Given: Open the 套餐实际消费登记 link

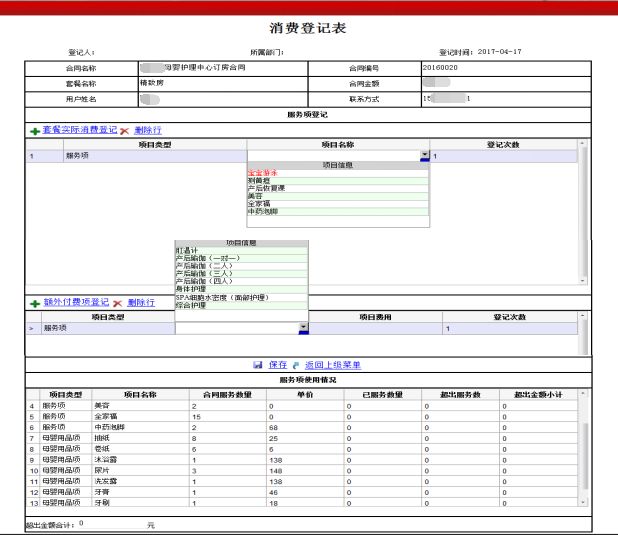Looking at the screenshot, I should pyautogui.click(x=80, y=130).
